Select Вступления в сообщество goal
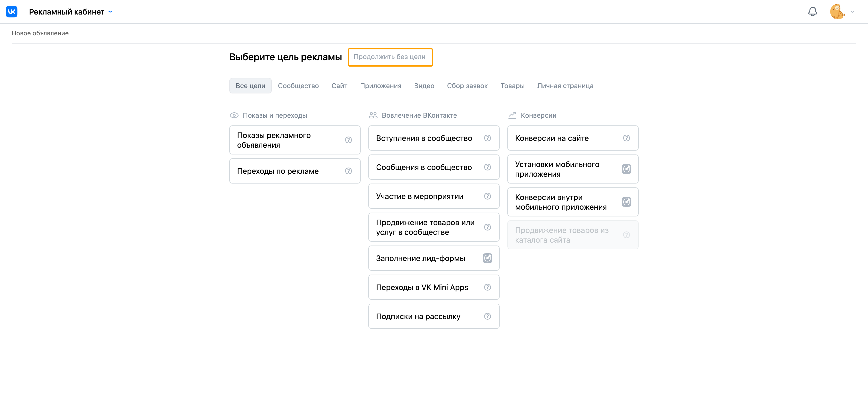868x415 pixels. click(x=434, y=138)
